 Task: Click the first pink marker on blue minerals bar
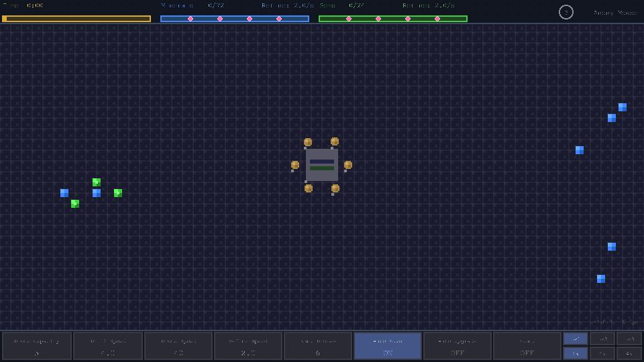(191, 19)
